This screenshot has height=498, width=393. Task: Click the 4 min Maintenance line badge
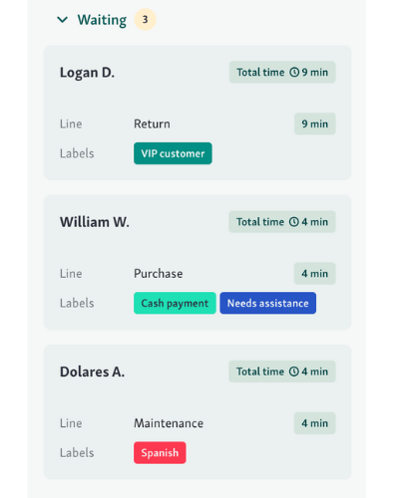(x=315, y=423)
